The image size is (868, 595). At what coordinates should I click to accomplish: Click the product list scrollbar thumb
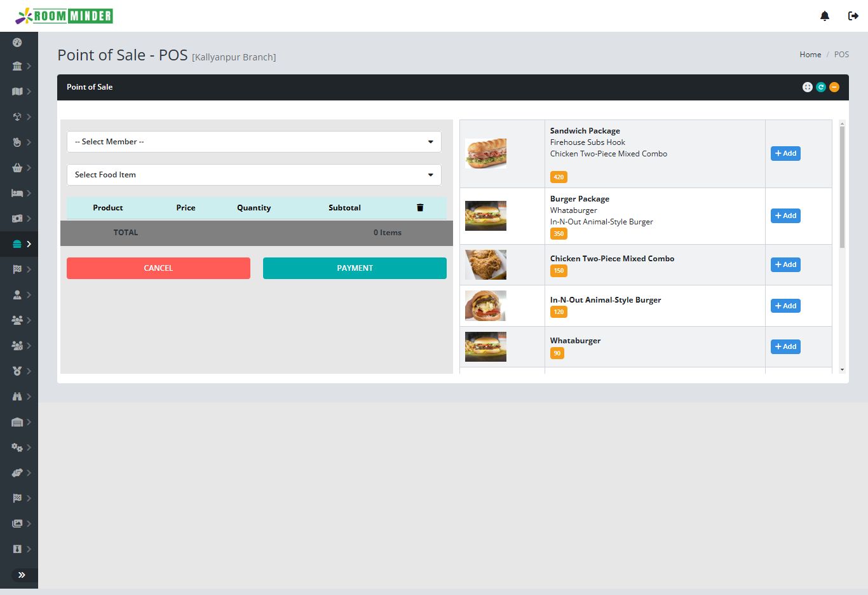842,186
